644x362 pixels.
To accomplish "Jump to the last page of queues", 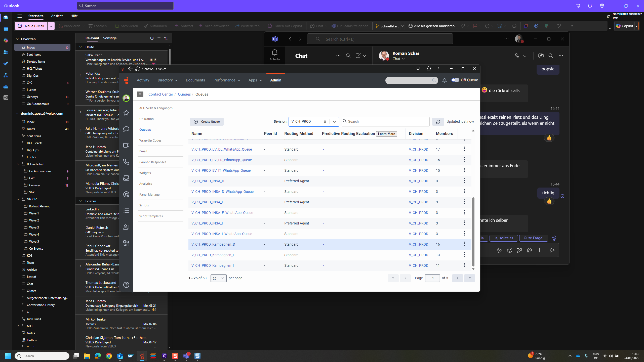I will coord(469,278).
